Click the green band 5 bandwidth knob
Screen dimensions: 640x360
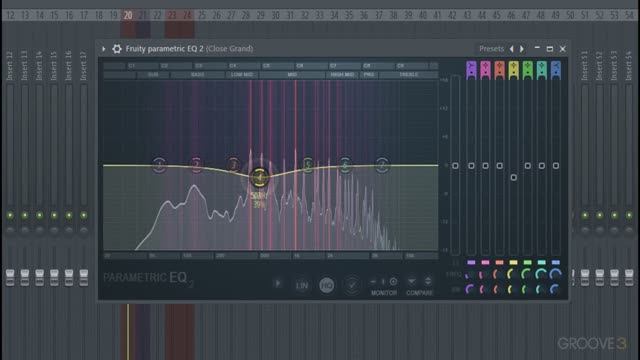coord(527,289)
